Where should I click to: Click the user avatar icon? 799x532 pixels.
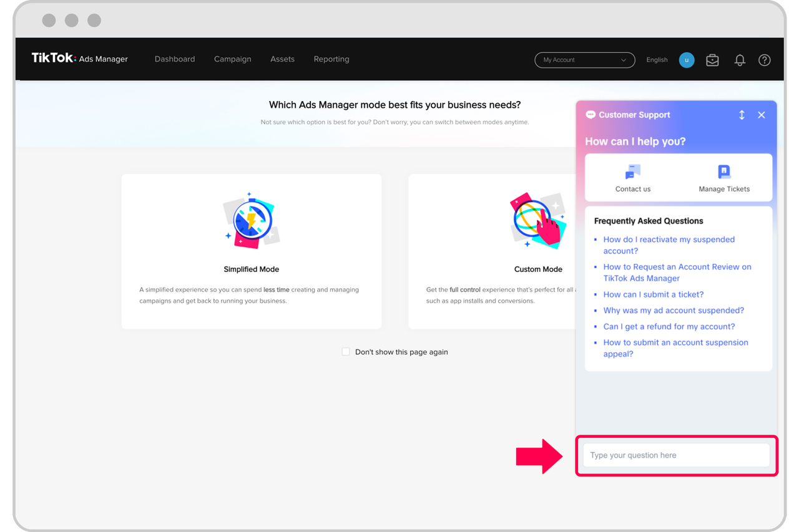[687, 60]
